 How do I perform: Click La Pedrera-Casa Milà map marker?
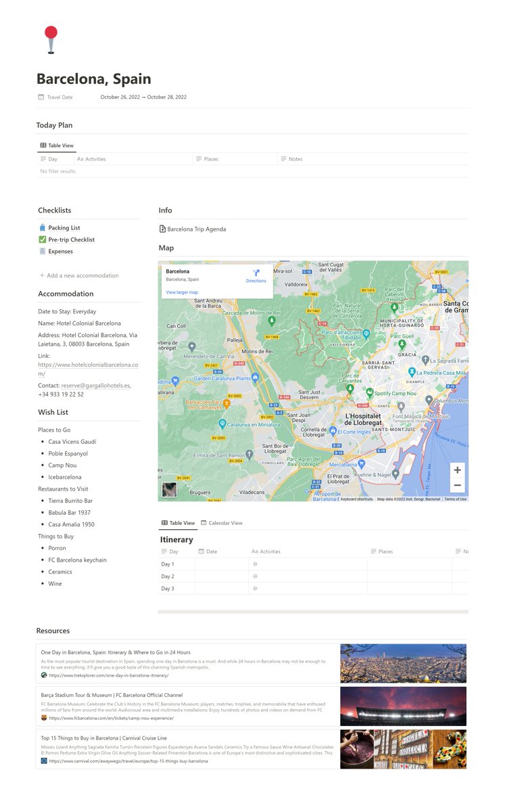pyautogui.click(x=411, y=372)
